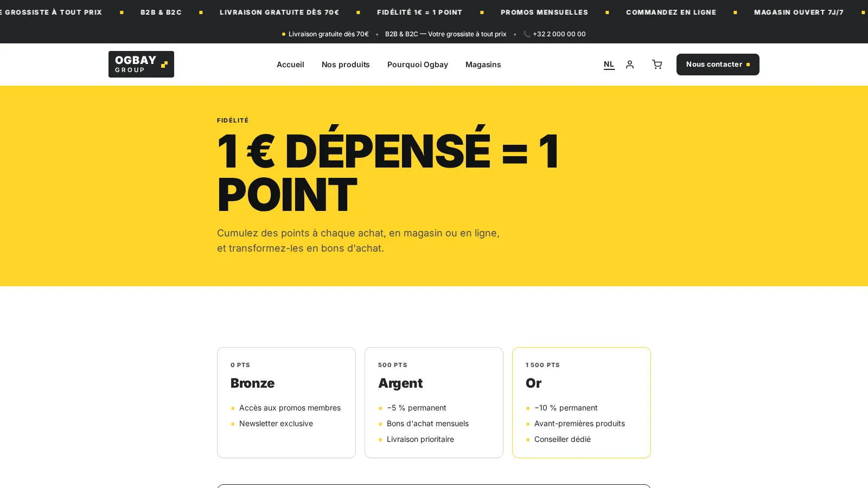Click 'B2B & B2C — Votre grossiste à tout prix' text
The height and width of the screenshot is (488, 868).
[445, 34]
